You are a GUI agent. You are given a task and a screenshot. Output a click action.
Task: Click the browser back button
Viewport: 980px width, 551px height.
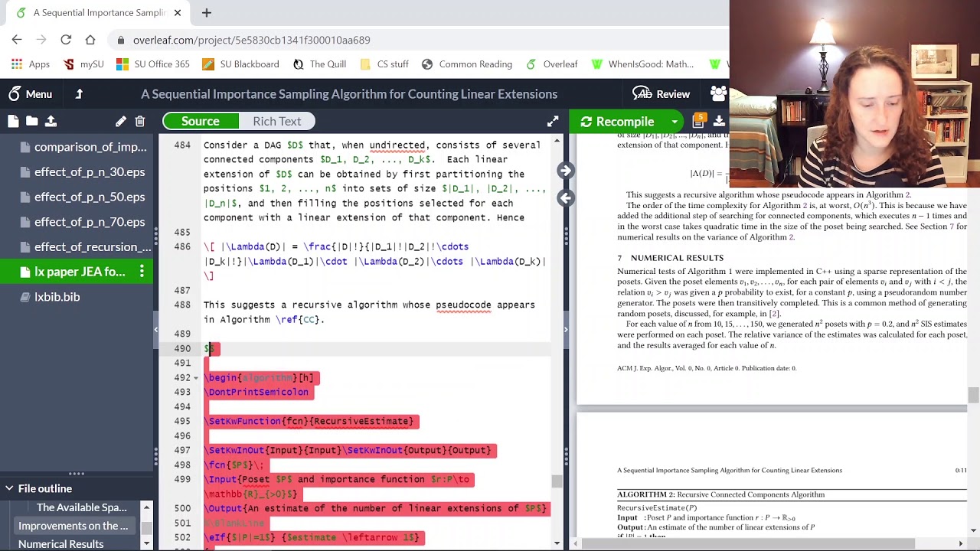click(x=17, y=40)
